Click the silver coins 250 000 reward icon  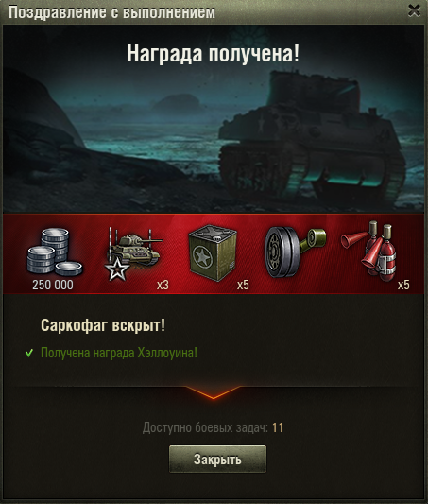coord(55,252)
